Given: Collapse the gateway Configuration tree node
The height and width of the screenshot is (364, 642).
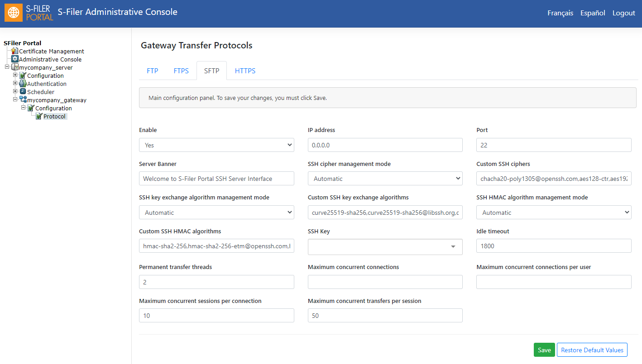Looking at the screenshot, I should (24, 108).
